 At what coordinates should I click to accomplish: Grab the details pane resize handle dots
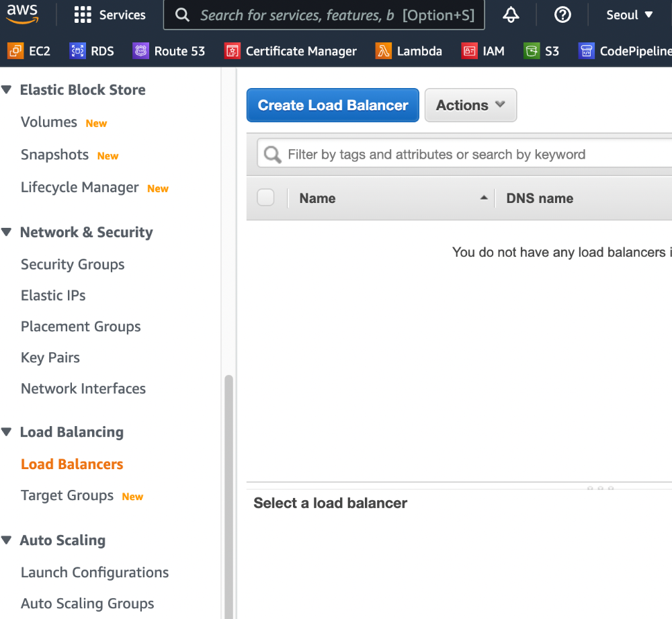[x=600, y=488]
